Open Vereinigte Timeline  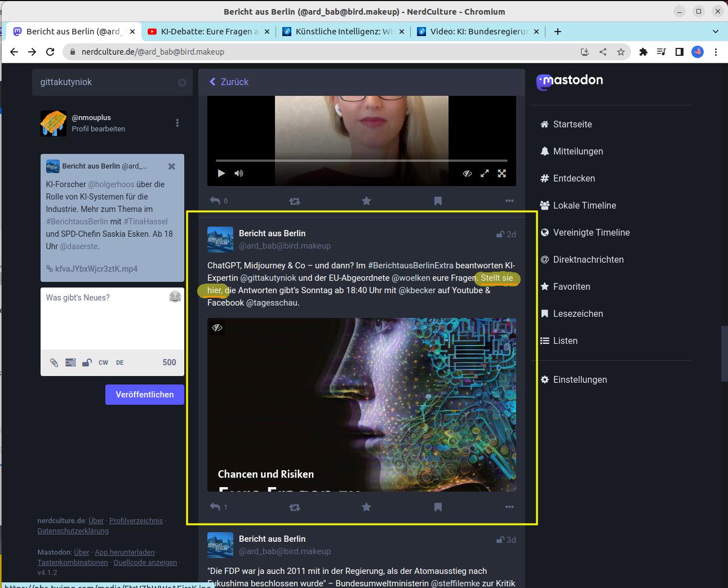[x=585, y=232]
